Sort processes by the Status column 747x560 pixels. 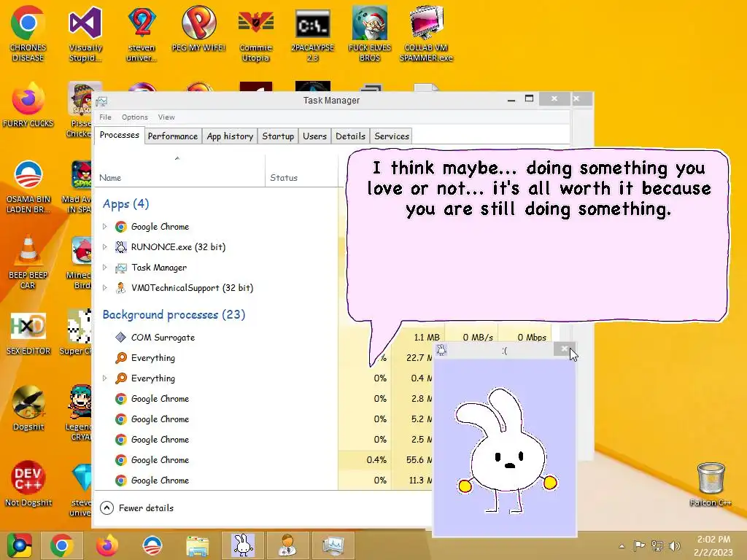pos(301,171)
